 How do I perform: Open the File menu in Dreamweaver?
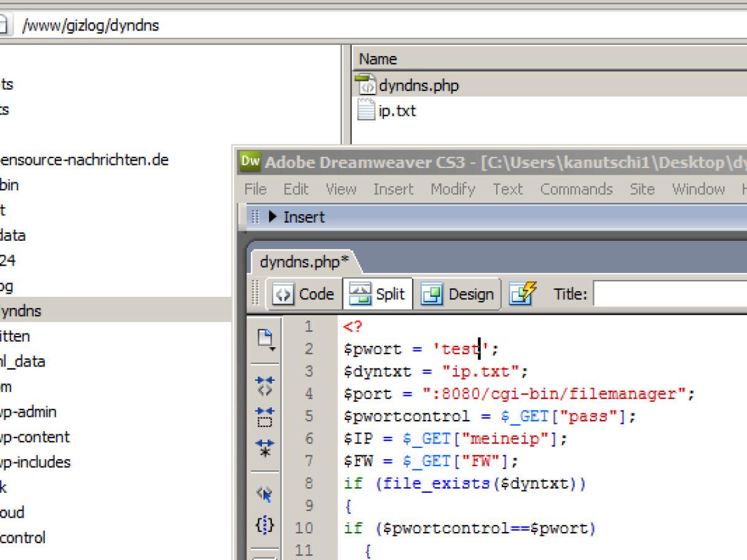point(255,189)
